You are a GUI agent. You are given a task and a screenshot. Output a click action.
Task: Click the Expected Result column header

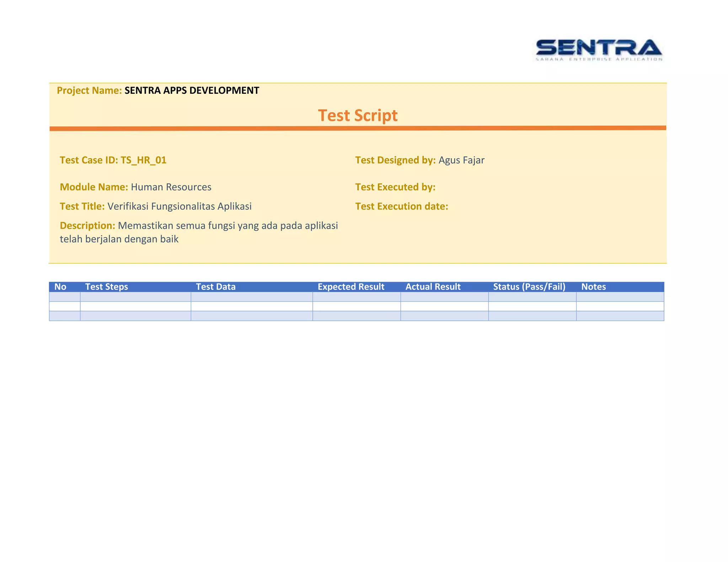(x=351, y=287)
